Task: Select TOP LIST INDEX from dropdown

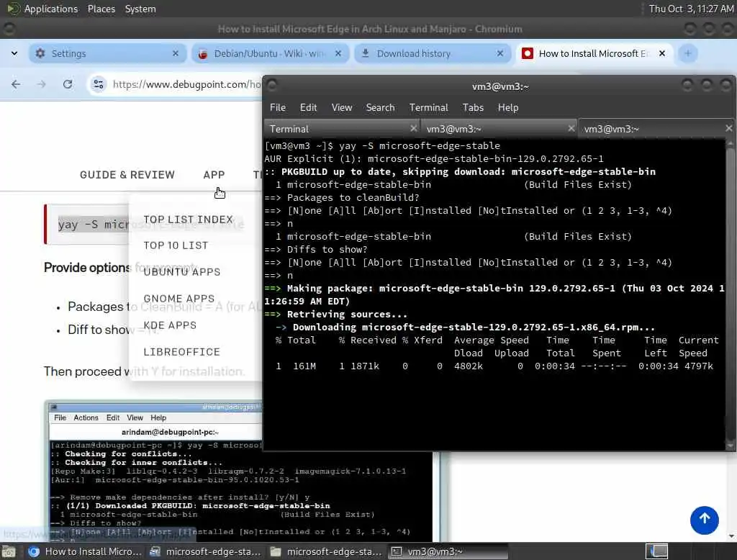Action: pyautogui.click(x=188, y=220)
